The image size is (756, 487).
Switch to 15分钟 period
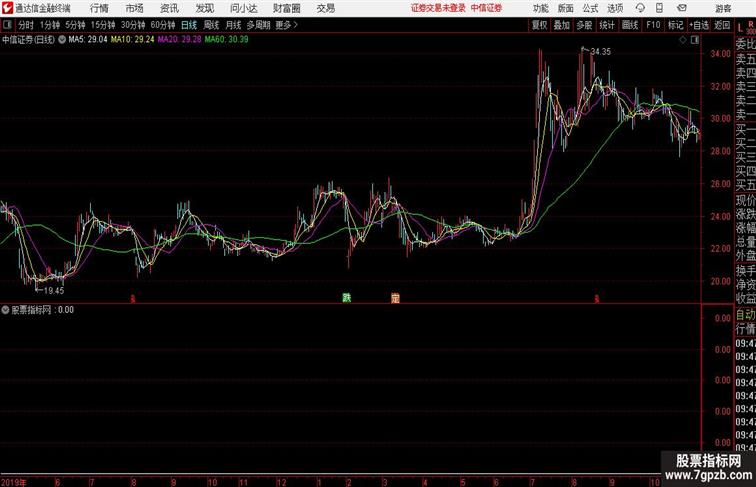click(103, 25)
